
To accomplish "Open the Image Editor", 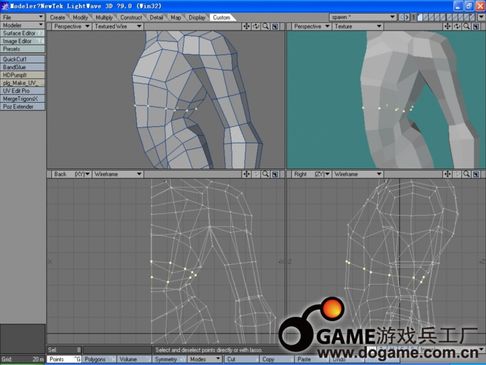I will [x=22, y=41].
